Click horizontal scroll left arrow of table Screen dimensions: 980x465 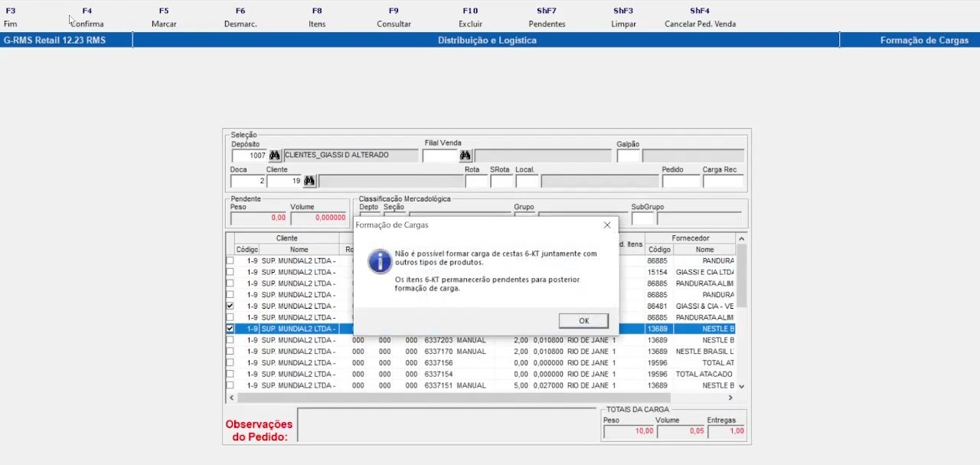tap(232, 398)
